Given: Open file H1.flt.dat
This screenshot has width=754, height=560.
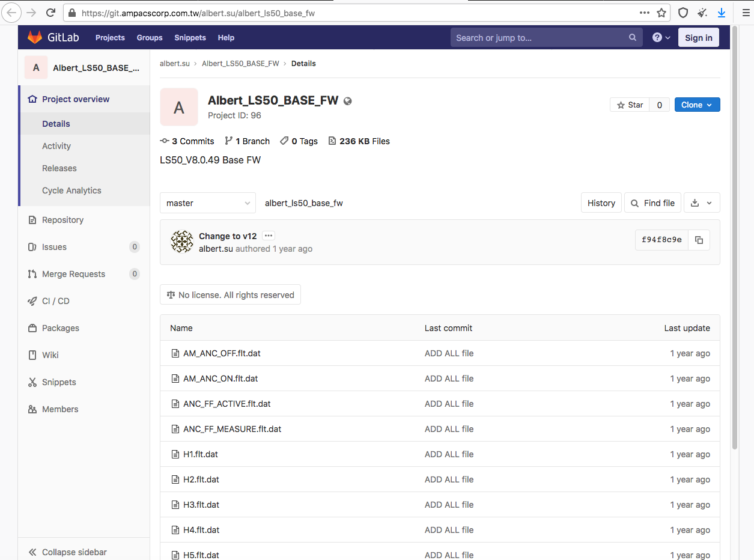Looking at the screenshot, I should click(x=201, y=454).
